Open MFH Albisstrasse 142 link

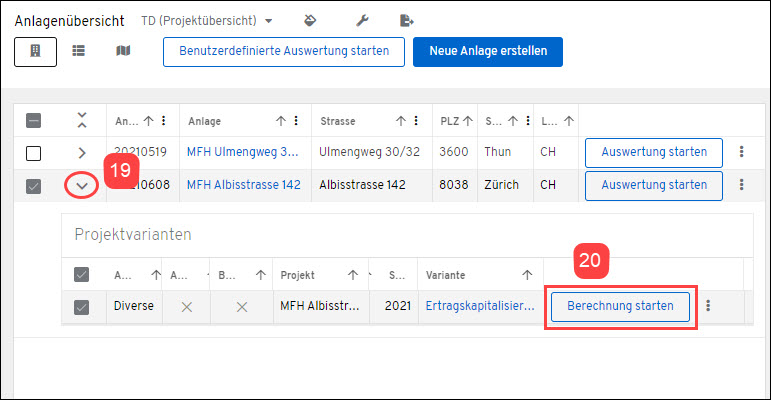(243, 185)
